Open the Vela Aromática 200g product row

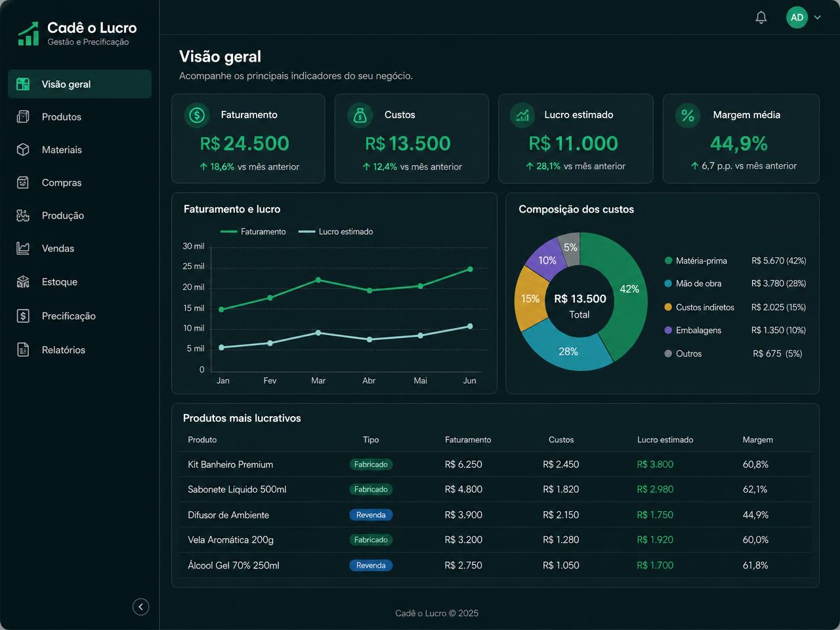click(x=495, y=540)
